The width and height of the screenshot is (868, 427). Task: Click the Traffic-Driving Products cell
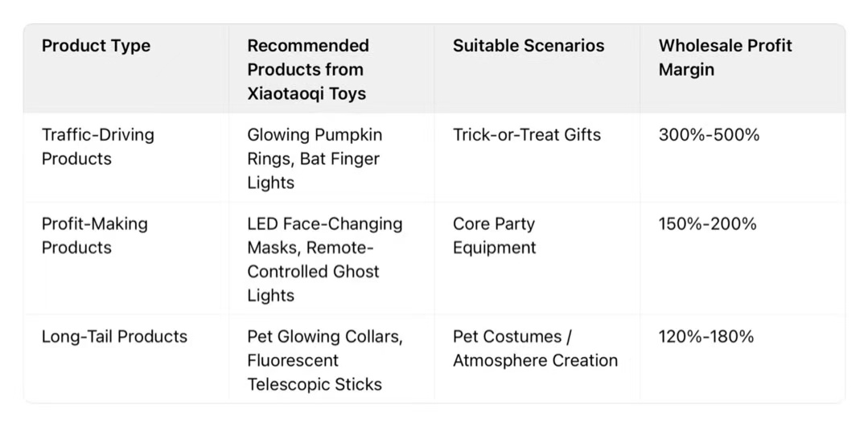(x=97, y=146)
